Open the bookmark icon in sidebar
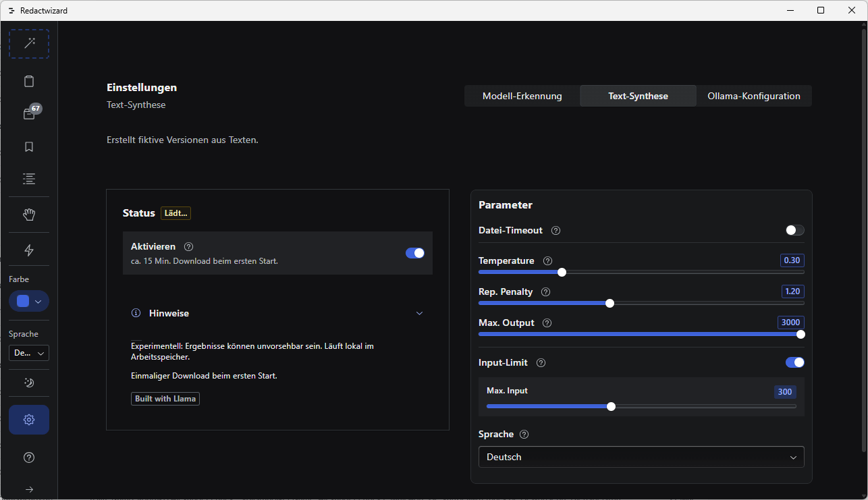The width and height of the screenshot is (868, 500). (x=29, y=147)
